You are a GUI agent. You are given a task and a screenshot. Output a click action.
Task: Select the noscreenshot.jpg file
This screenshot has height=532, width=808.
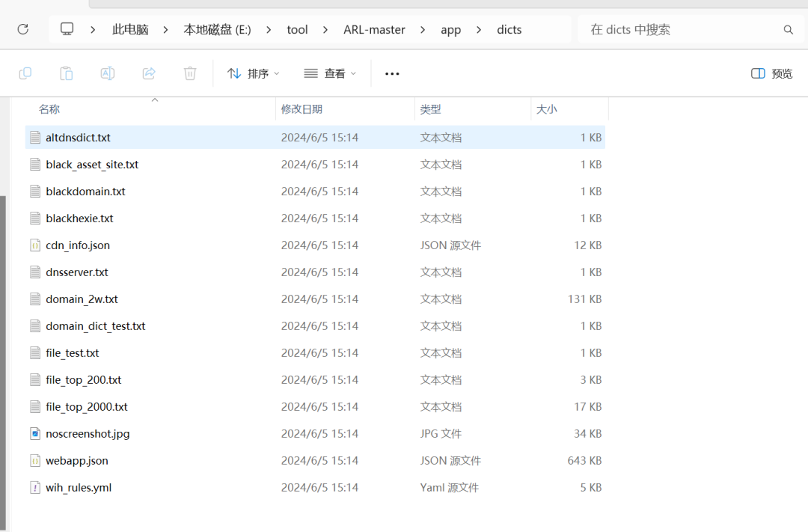88,434
